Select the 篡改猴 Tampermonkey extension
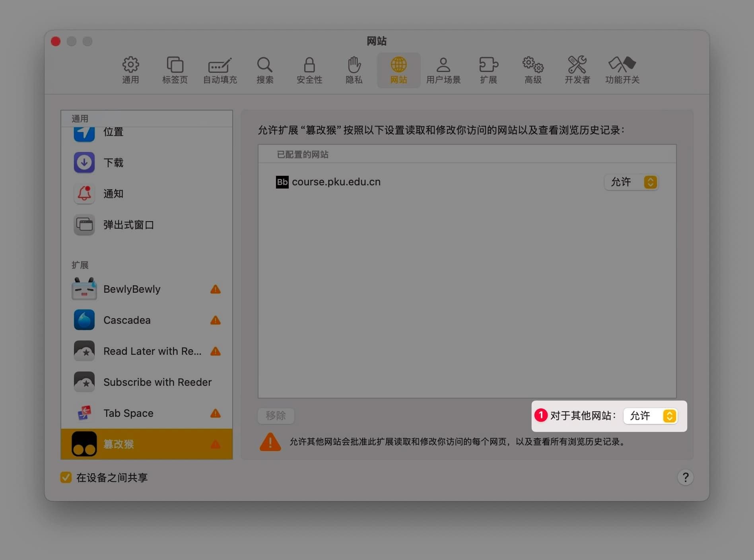 (118, 444)
